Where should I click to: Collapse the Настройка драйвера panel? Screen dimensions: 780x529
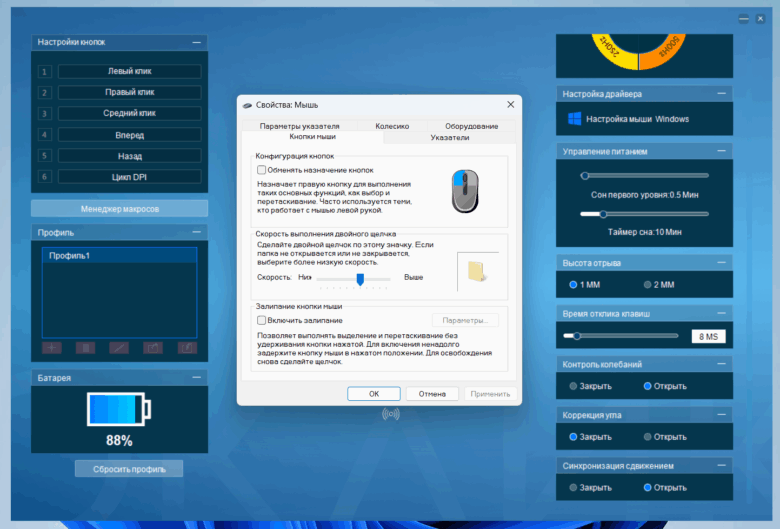click(722, 94)
